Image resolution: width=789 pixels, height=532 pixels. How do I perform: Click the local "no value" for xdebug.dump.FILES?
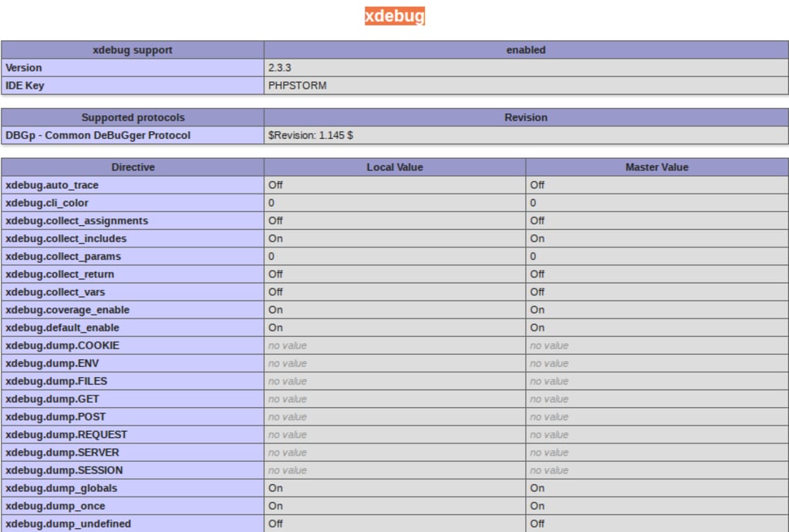(x=288, y=381)
